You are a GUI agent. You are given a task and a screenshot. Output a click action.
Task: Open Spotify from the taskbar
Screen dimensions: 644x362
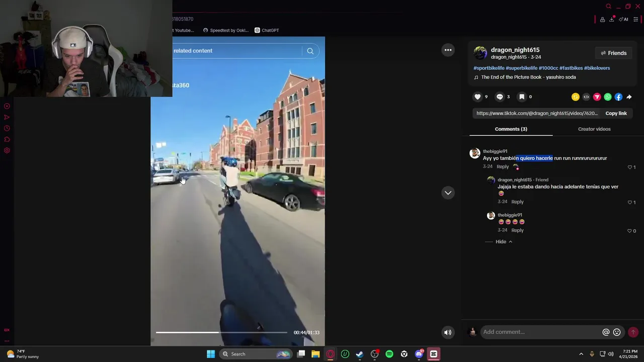coord(389,354)
